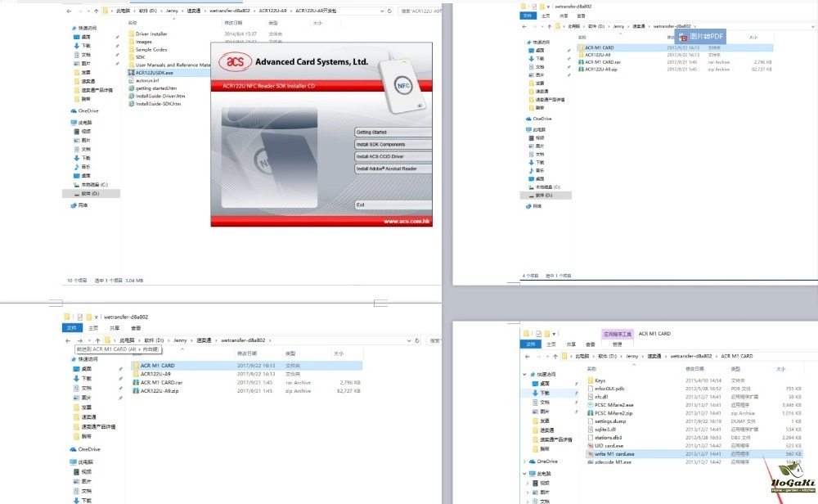Open the ACR122USDK.exe installer file
This screenshot has width=818, height=504.
pyautogui.click(x=160, y=72)
